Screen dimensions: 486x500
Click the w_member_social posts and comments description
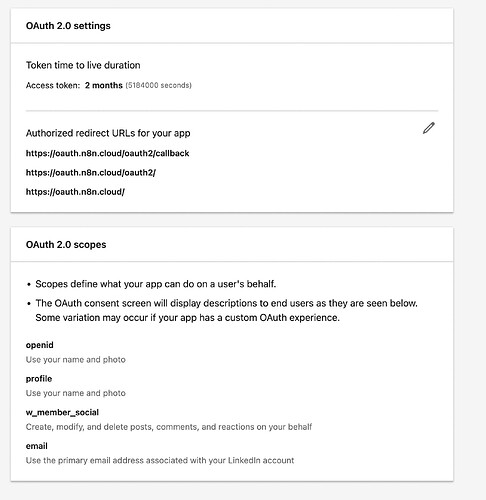(x=169, y=427)
